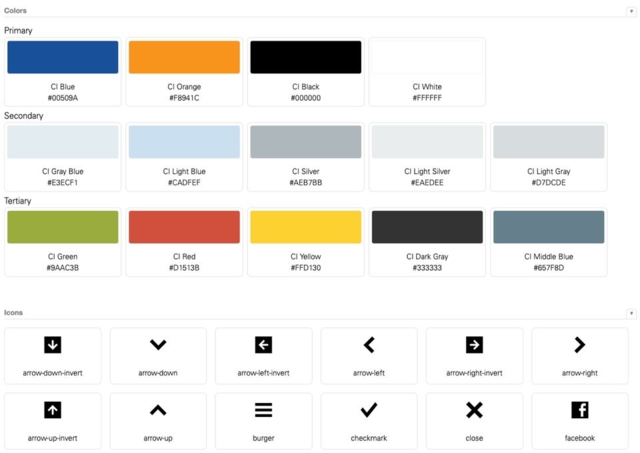Click the checkmark icon
Viewport: 640px width, 453px height.
coord(369,410)
